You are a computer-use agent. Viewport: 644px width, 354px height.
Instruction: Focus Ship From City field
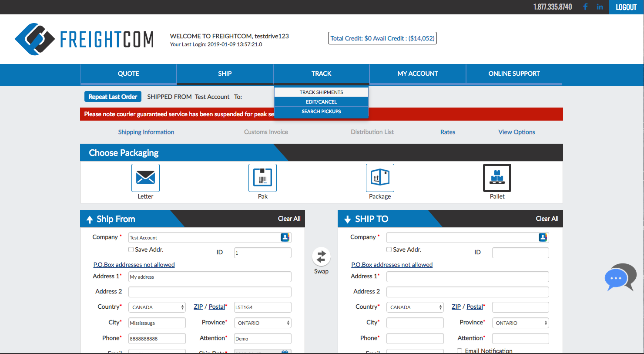point(157,323)
